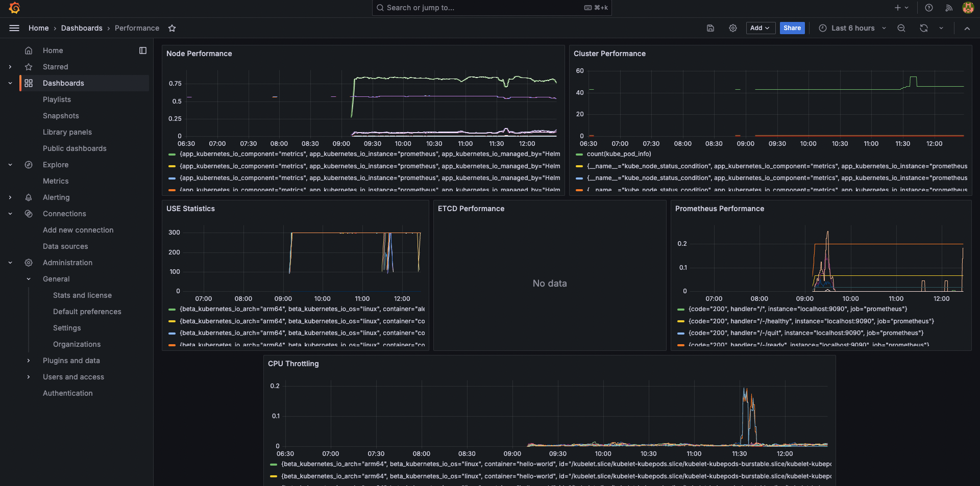Open the sidebar hamburger menu
Viewport: 980px width, 486px height.
[14, 28]
